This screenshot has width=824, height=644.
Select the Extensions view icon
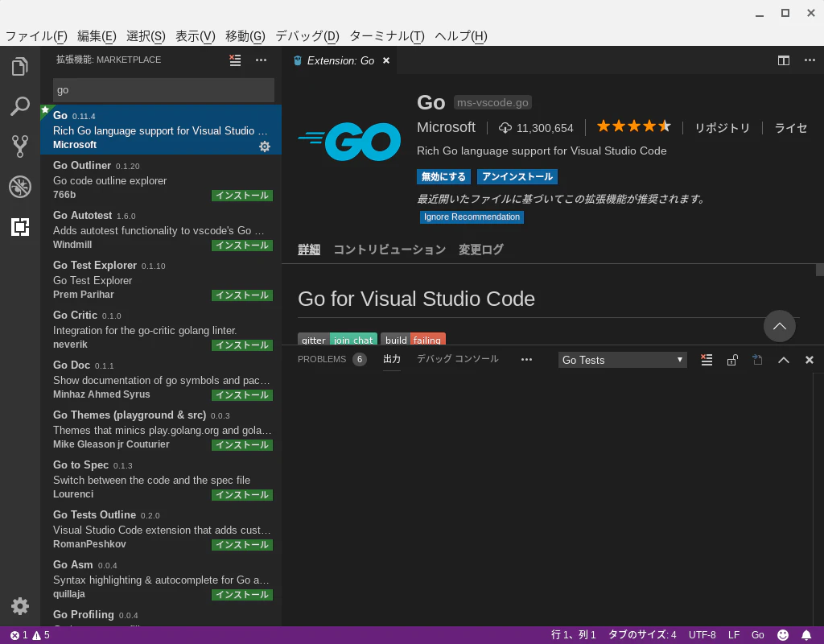coord(20,226)
